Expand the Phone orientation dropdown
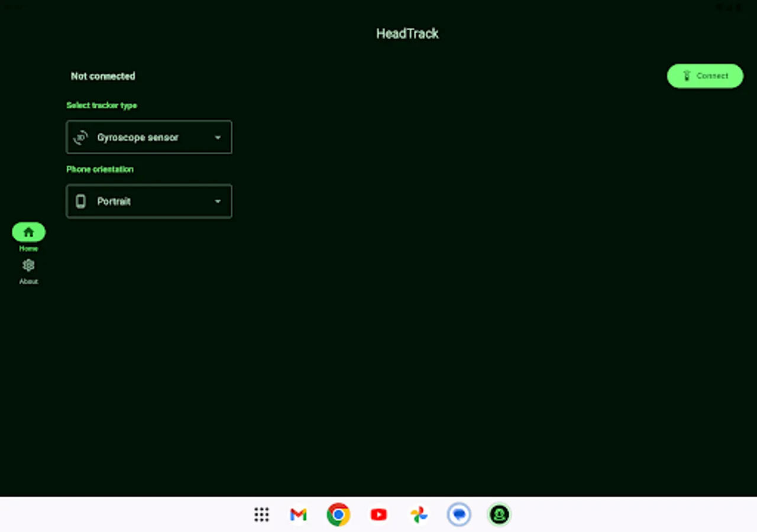Viewport: 757px width, 532px height. [x=148, y=201]
